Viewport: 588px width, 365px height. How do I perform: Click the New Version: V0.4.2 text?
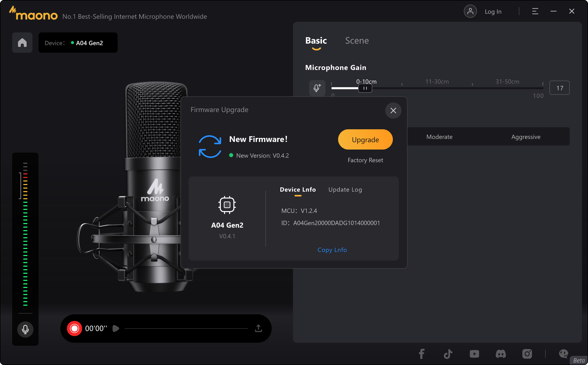(x=263, y=156)
